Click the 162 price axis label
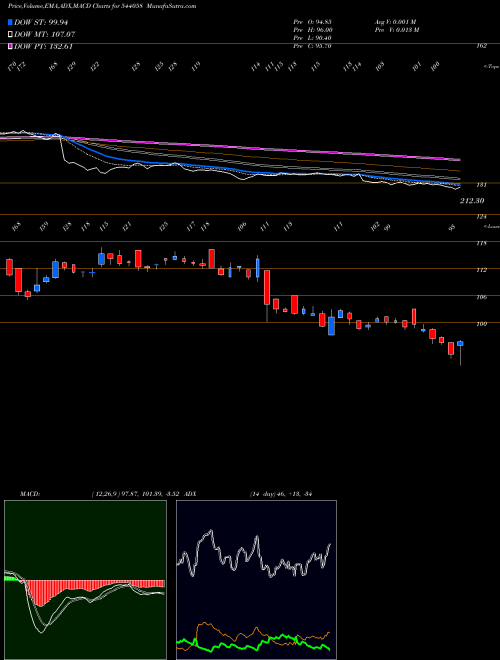Image resolution: width=500 pixels, height=660 pixels. (x=482, y=46)
